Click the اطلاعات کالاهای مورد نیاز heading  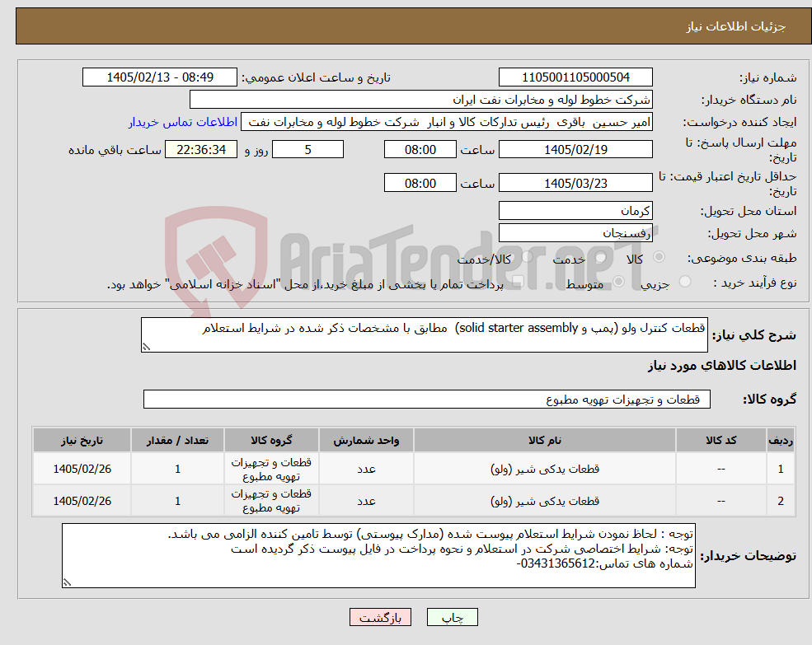click(x=722, y=366)
